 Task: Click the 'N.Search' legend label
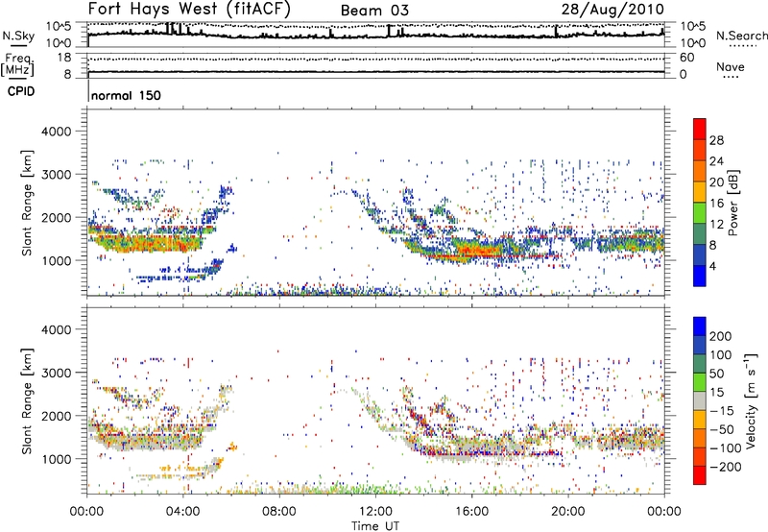[741, 36]
